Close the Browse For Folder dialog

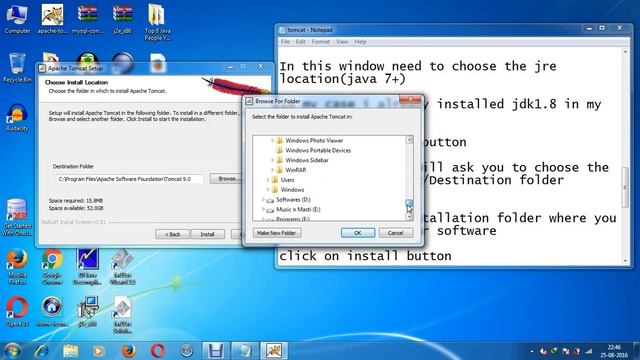point(410,99)
